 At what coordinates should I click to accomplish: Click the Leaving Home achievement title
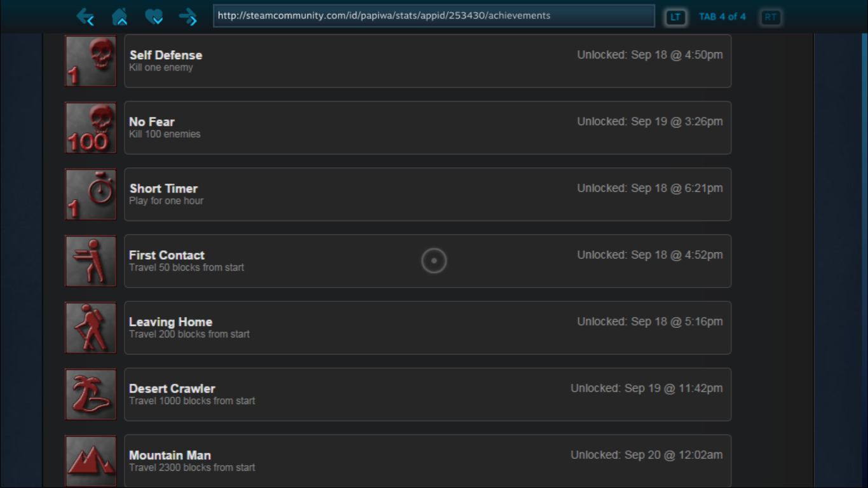point(170,322)
